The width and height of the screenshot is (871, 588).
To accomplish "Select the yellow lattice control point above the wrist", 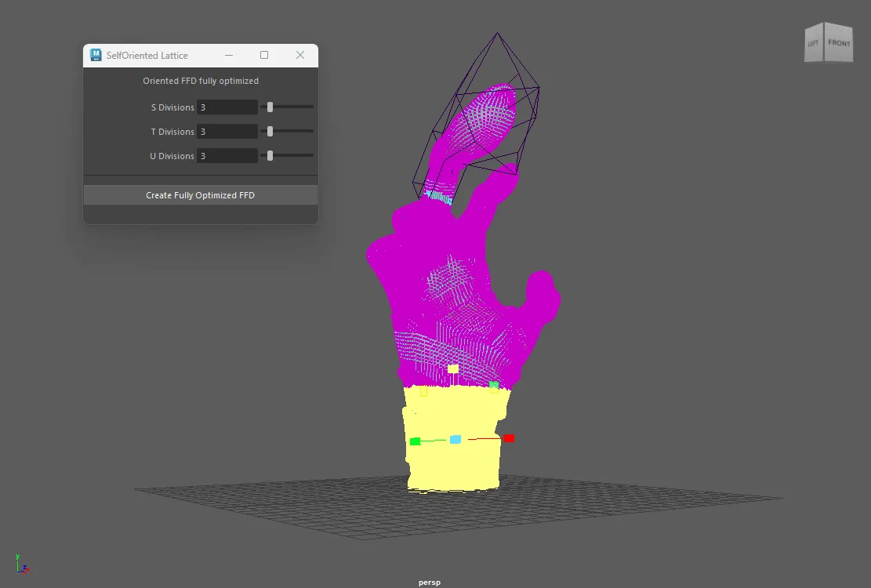I will 452,368.
